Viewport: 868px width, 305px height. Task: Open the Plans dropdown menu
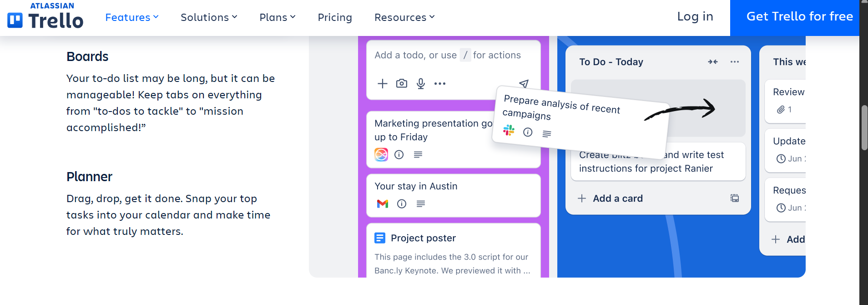point(278,17)
